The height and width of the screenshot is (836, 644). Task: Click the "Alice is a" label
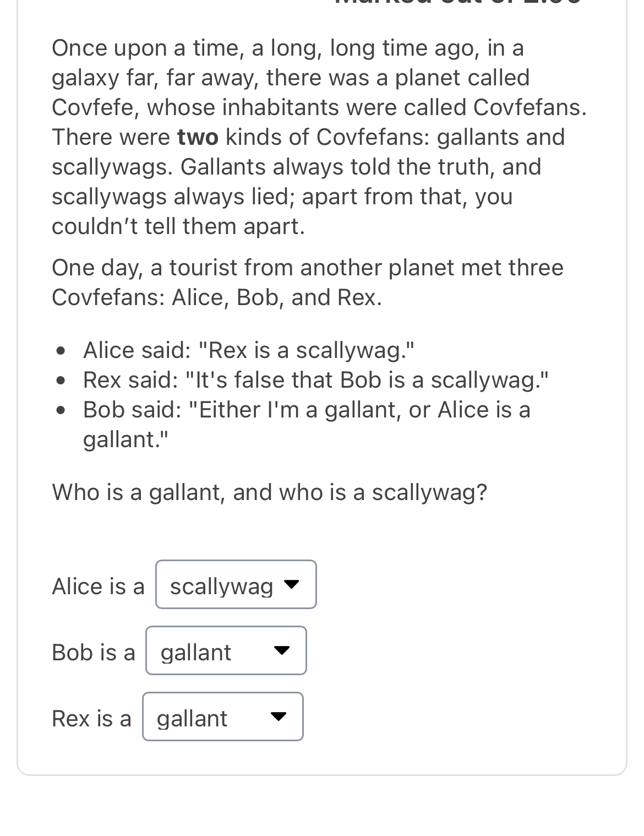click(98, 586)
